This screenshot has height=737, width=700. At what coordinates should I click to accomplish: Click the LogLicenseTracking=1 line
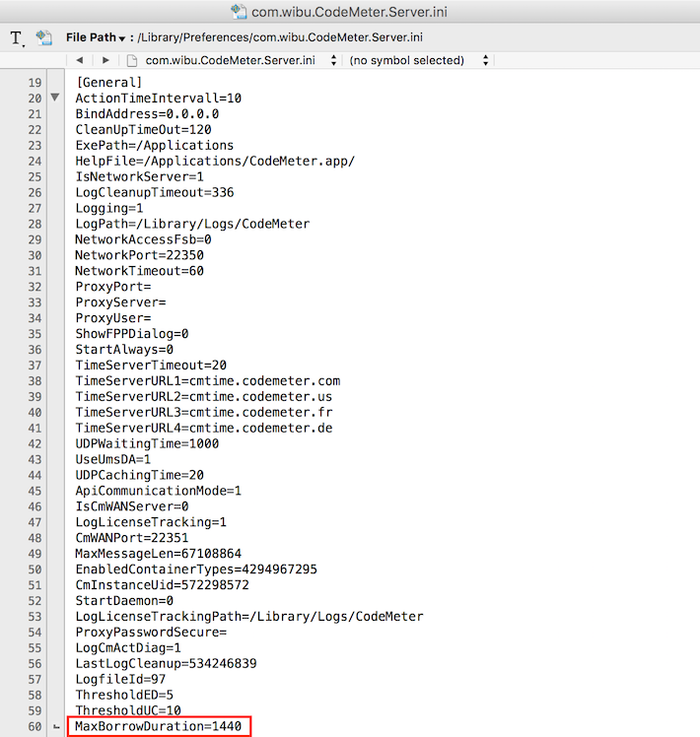point(151,522)
